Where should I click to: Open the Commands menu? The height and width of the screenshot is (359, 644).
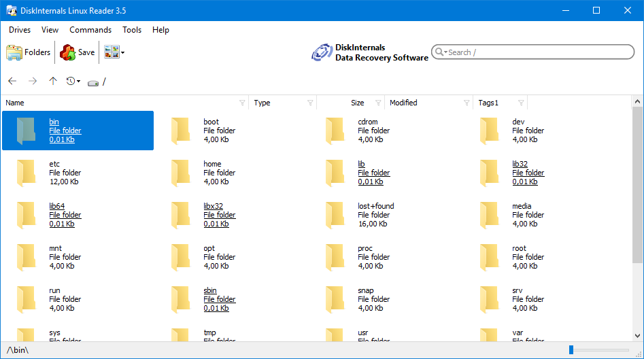[x=90, y=30]
